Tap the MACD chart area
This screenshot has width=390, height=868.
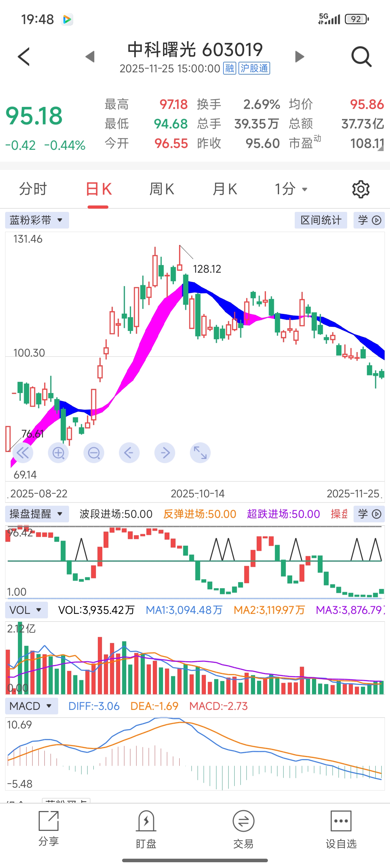click(x=195, y=754)
